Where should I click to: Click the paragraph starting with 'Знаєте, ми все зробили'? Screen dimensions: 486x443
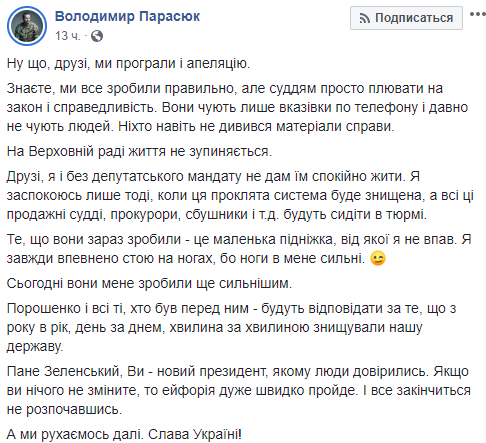(237, 107)
